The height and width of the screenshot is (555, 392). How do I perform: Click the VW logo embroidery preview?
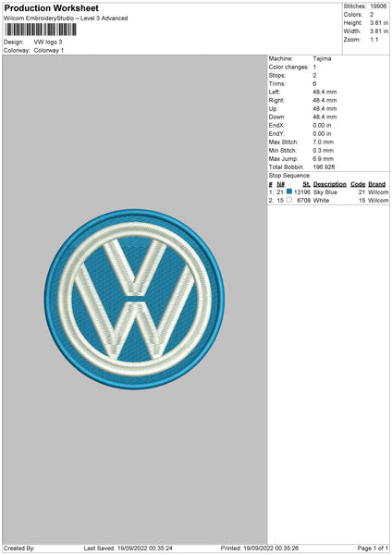(134, 299)
